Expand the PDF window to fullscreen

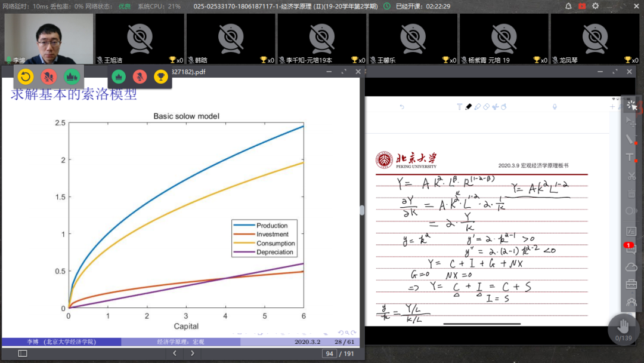coord(343,72)
